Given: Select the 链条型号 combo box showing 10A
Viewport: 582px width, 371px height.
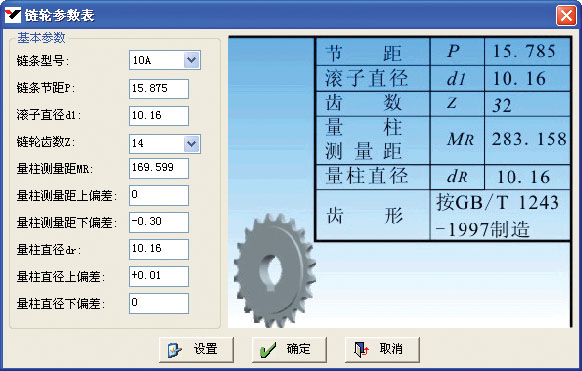Looking at the screenshot, I should (165, 60).
